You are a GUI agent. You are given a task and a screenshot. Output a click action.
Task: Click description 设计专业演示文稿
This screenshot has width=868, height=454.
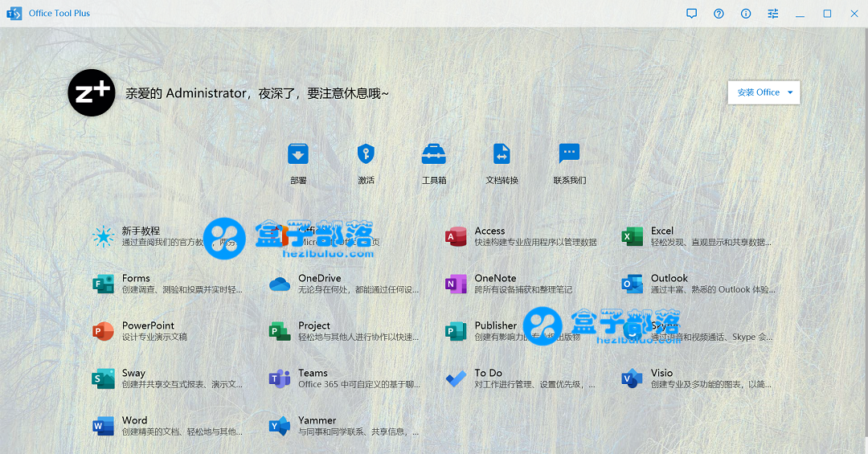(x=154, y=337)
